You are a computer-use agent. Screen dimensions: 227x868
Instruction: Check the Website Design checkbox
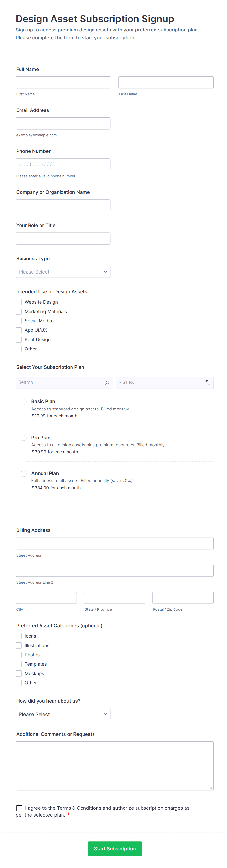[x=19, y=302]
